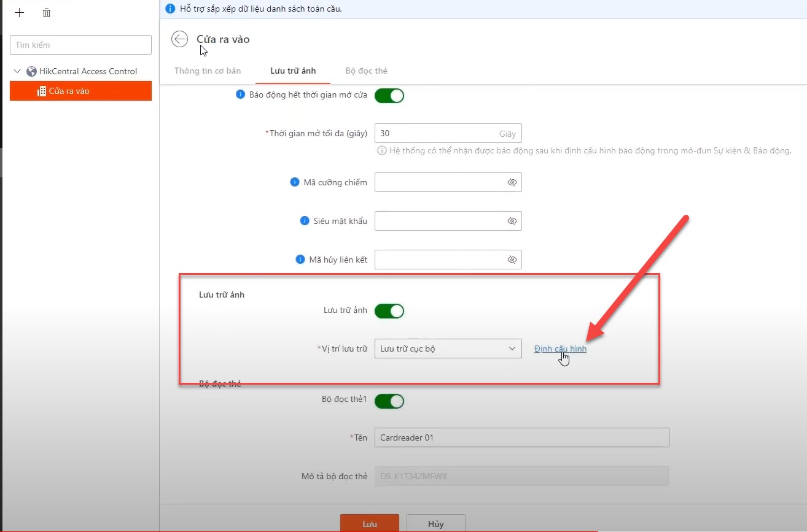
Task: Select Cửa ra vào in the tree
Action: point(69,91)
